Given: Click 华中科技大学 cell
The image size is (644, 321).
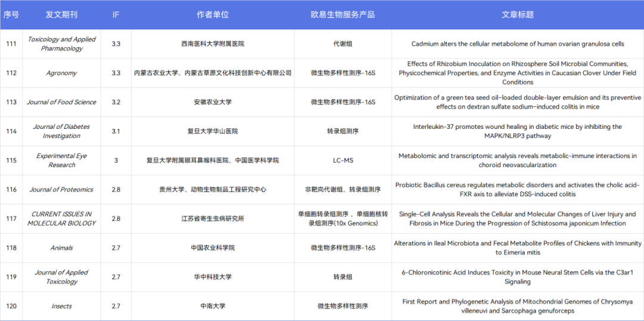Looking at the screenshot, I should click(x=213, y=277).
